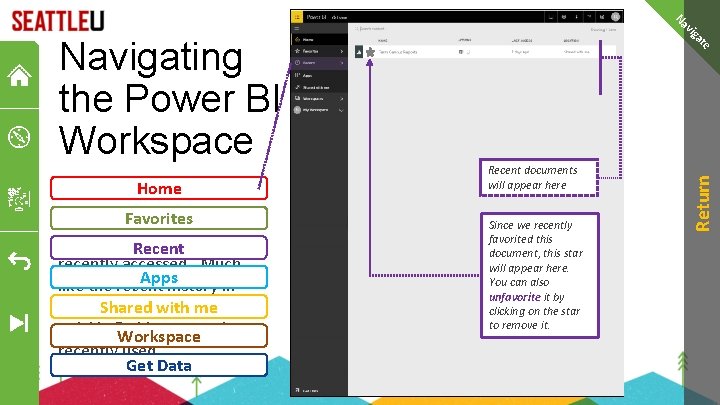Click the Get data arrow icon at nav bottom

[x=298, y=390]
